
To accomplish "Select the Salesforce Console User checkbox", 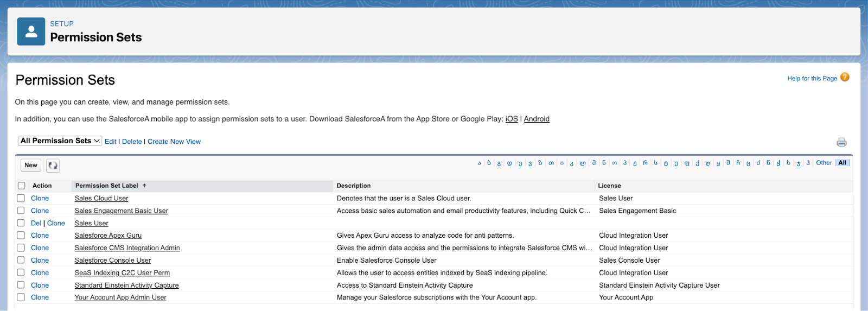I will click(21, 260).
